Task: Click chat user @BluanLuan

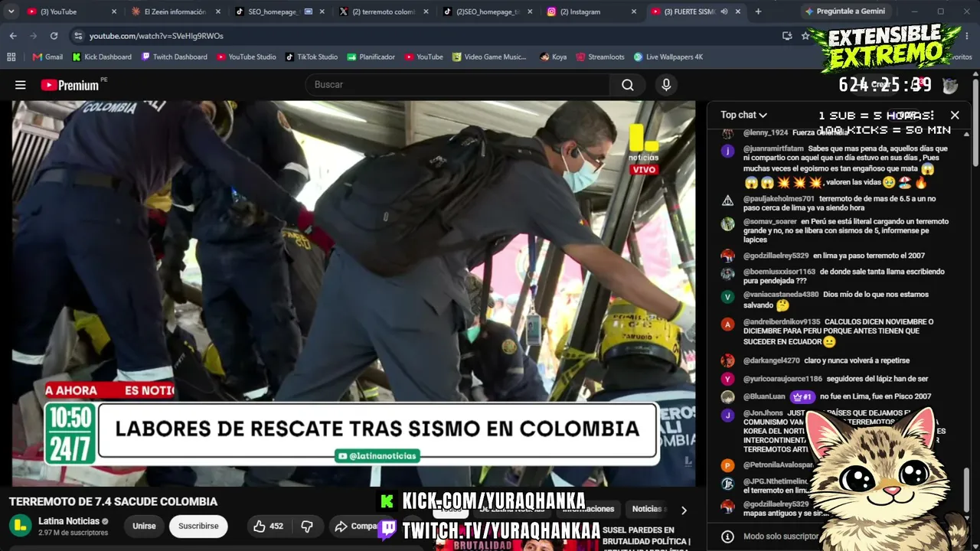Action: click(x=764, y=396)
